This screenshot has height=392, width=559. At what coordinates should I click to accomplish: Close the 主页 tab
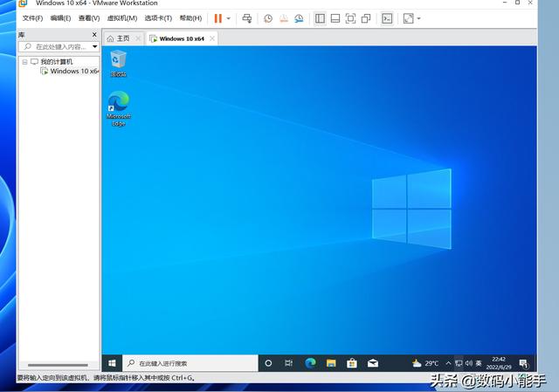tap(138, 38)
